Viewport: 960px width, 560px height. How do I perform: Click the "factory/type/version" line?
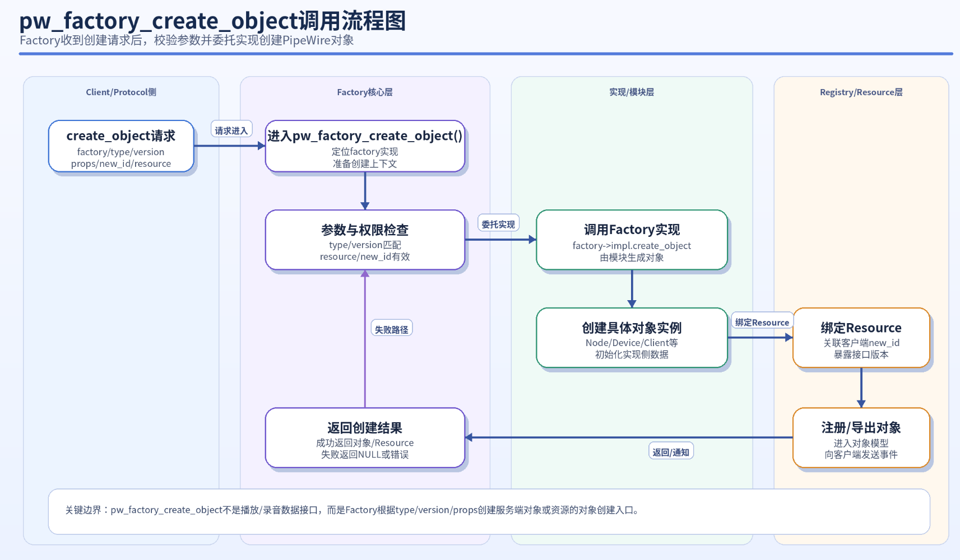tap(121, 152)
